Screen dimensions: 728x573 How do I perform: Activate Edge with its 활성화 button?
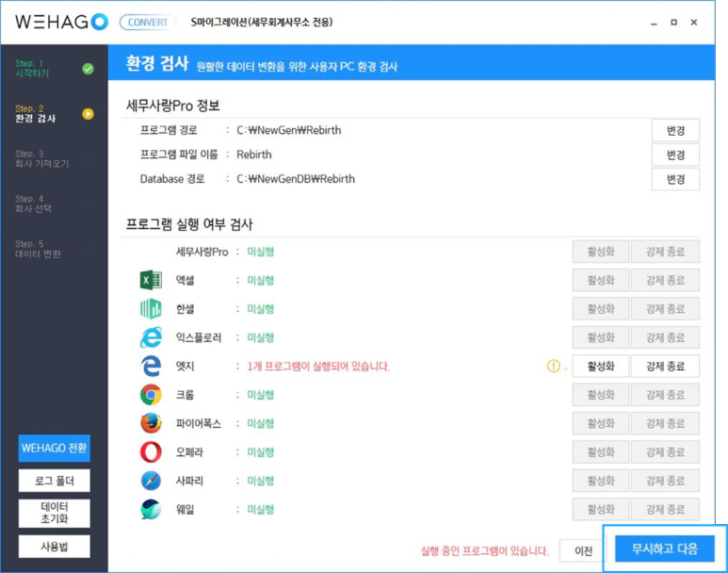click(601, 367)
